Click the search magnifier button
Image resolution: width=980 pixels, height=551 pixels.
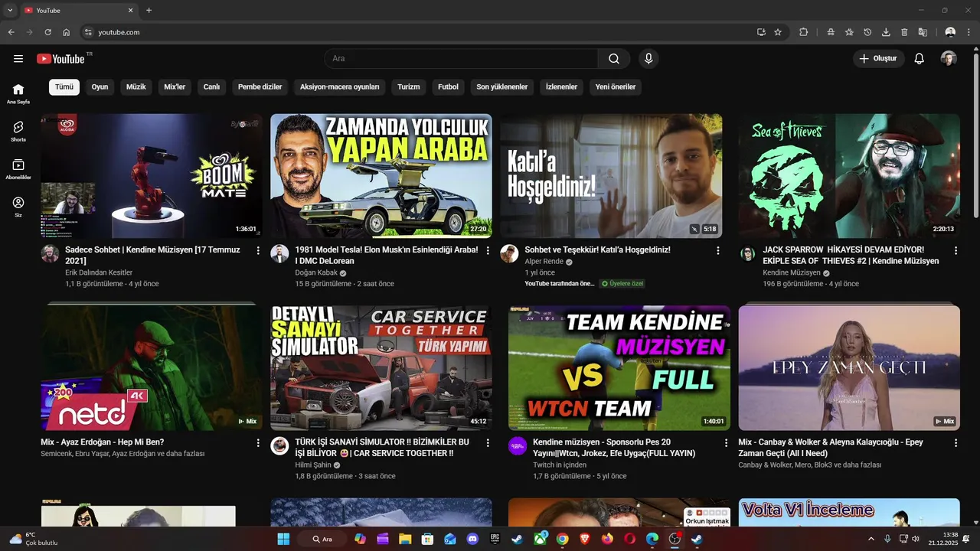614,59
